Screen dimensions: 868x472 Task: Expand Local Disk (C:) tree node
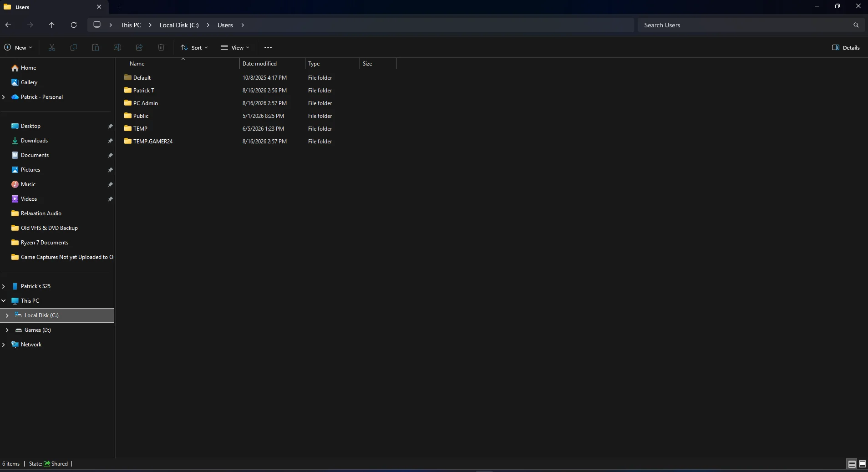[x=7, y=315]
